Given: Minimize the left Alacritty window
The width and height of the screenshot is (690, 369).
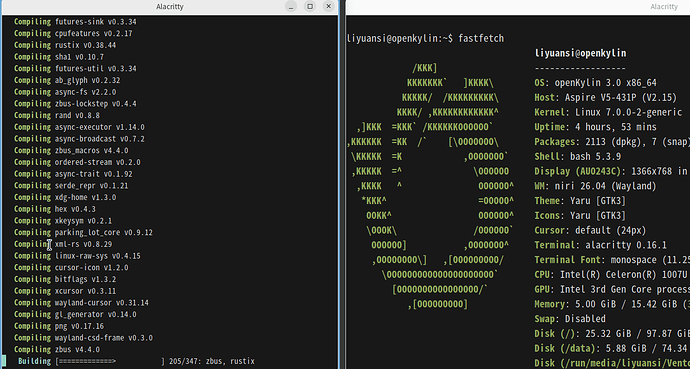Looking at the screenshot, I should tap(291, 6).
